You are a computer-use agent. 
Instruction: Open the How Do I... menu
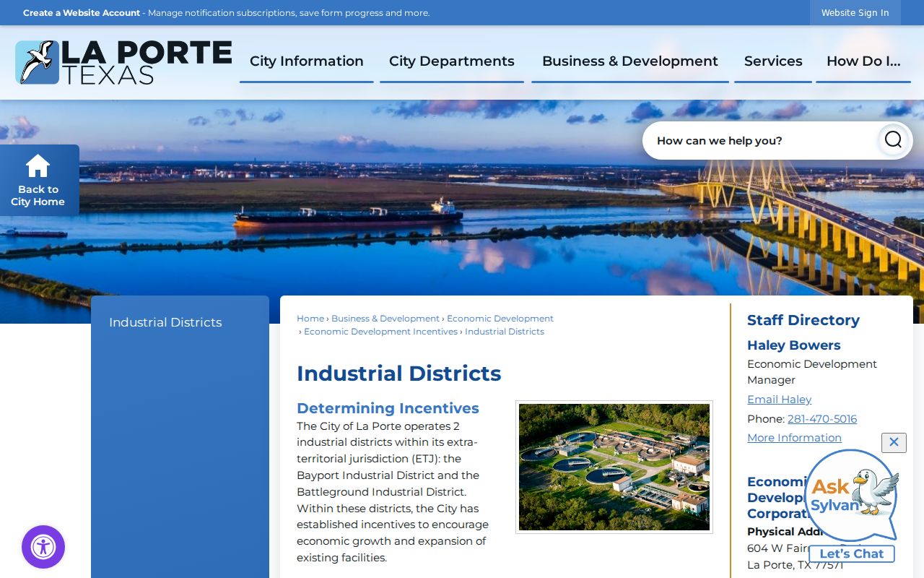coord(863,61)
